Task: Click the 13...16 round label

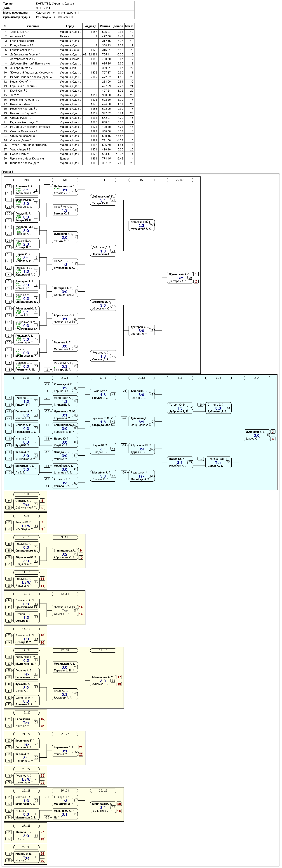Action: (x=26, y=594)
